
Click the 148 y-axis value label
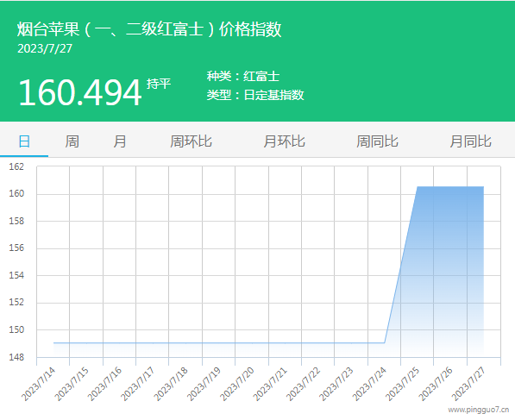[x=16, y=357]
